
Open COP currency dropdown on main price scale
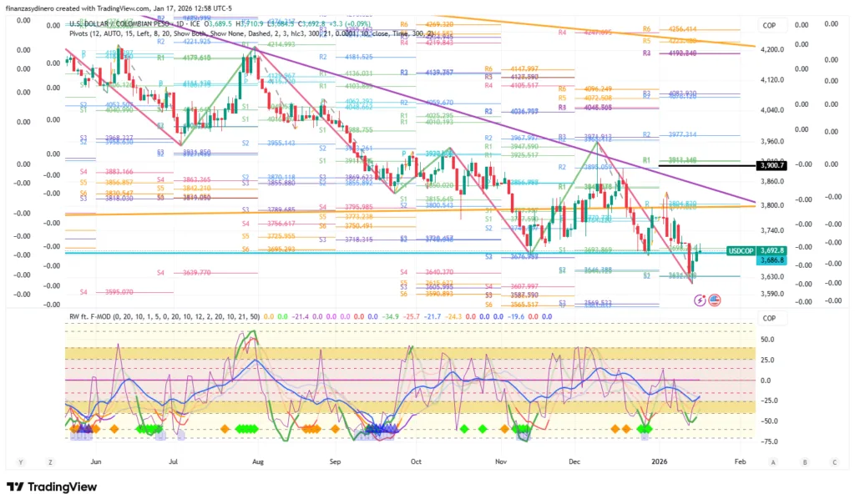[x=771, y=26]
